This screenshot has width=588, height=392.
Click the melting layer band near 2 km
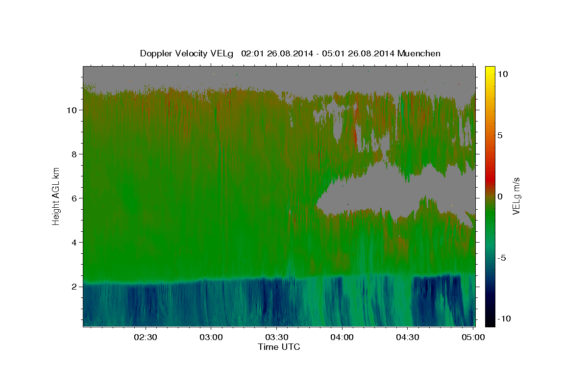point(279,280)
